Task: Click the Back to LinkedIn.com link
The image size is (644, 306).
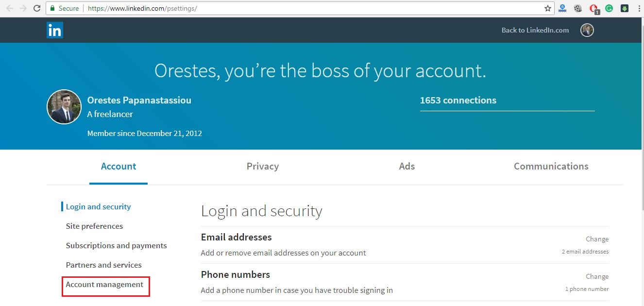Action: coord(535,30)
